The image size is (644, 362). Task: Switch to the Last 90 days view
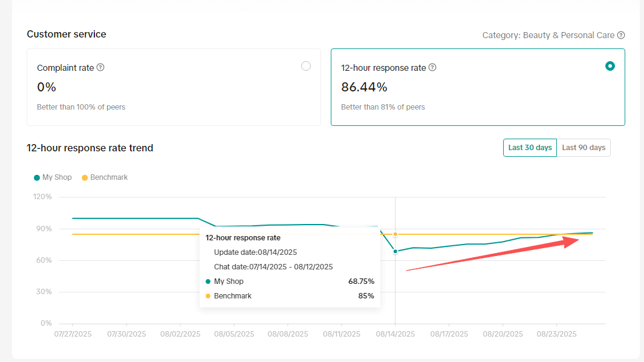pos(584,148)
